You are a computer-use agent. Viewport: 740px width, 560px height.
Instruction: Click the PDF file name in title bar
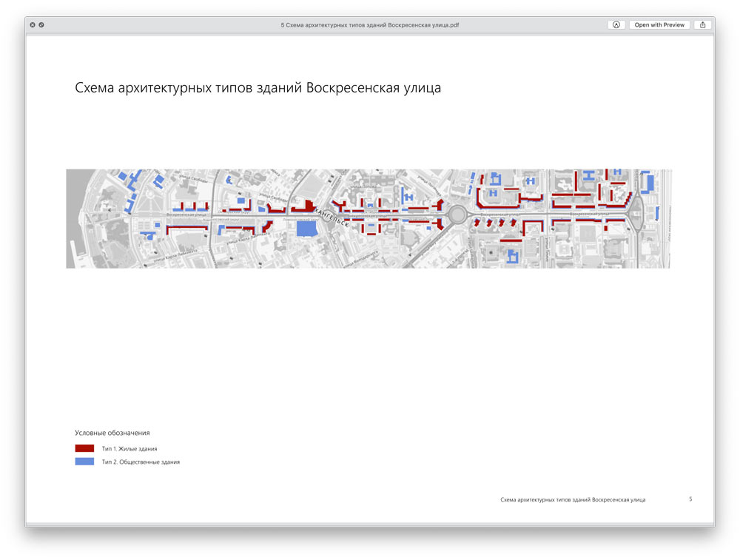pos(369,24)
